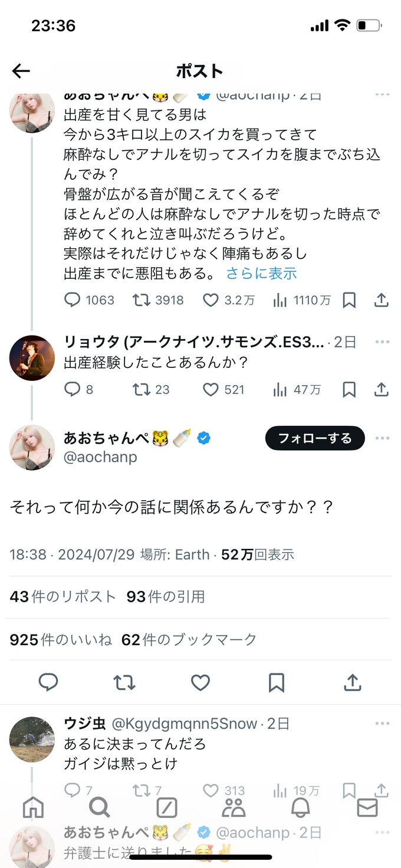
Task: Like the main post
Action: click(200, 682)
